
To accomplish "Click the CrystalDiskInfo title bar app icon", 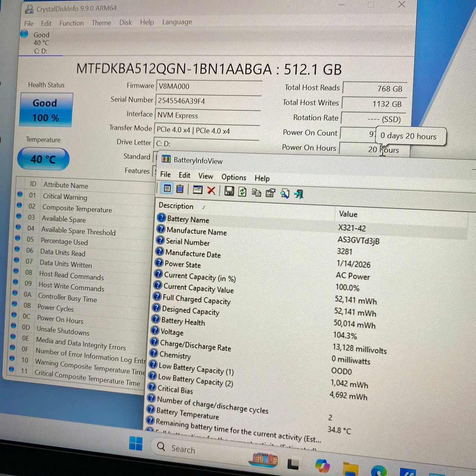I will 29,9.
